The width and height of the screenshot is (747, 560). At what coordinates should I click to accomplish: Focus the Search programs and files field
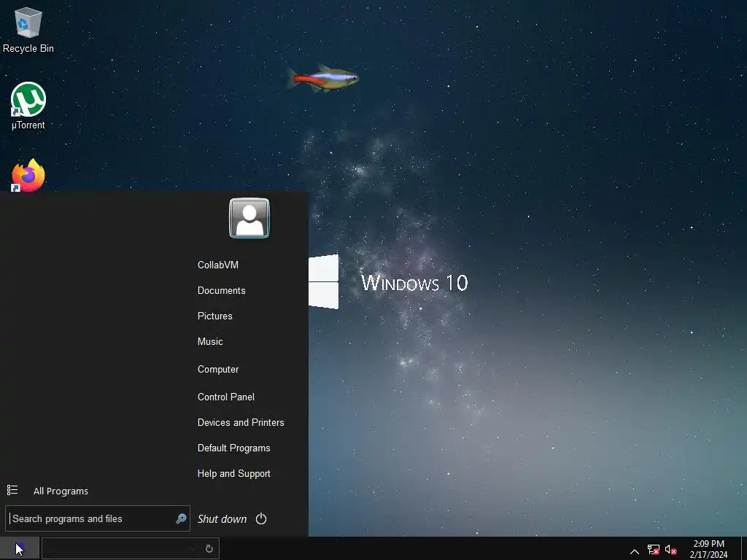98,518
